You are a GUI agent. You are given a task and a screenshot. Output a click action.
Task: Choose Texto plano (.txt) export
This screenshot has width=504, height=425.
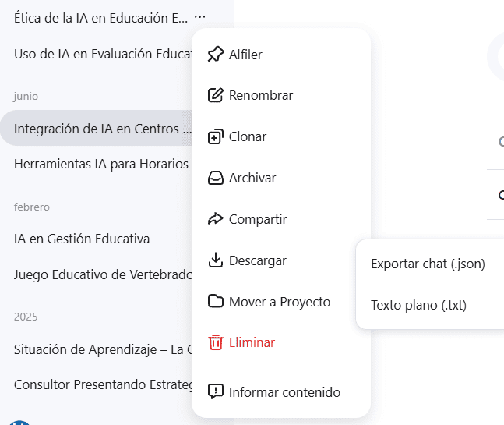tap(418, 305)
